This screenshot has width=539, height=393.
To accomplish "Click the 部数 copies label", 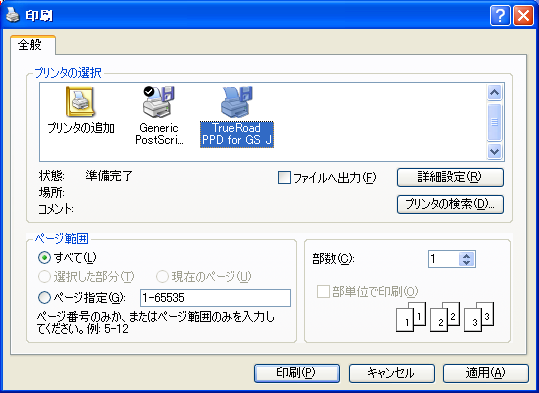I will [x=333, y=259].
